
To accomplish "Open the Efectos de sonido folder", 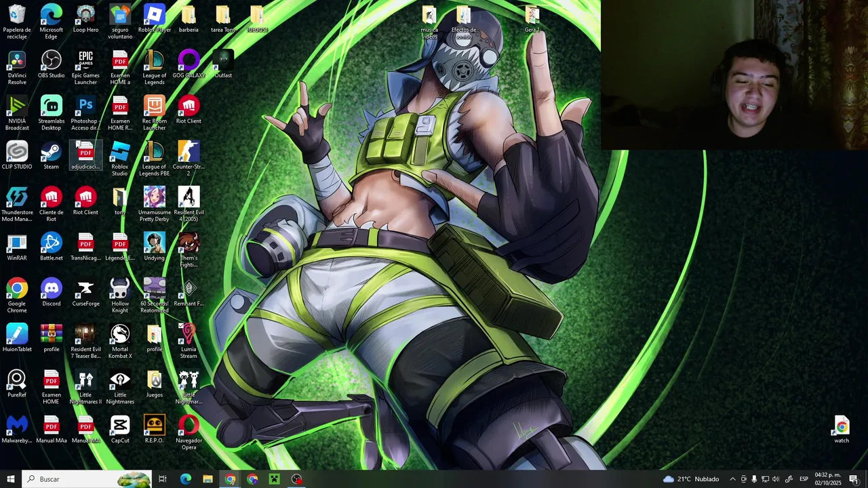I will (464, 22).
